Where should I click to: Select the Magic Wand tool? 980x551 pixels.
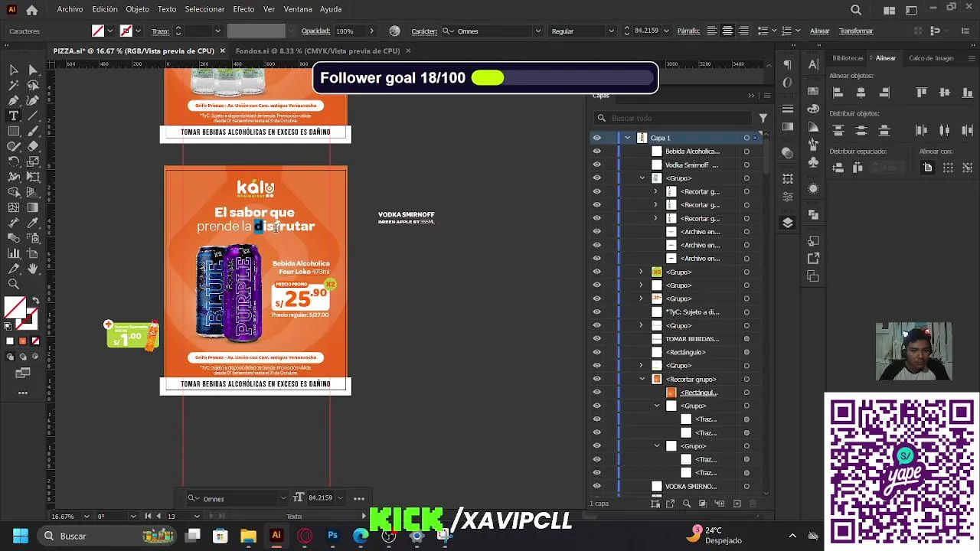pos(14,85)
